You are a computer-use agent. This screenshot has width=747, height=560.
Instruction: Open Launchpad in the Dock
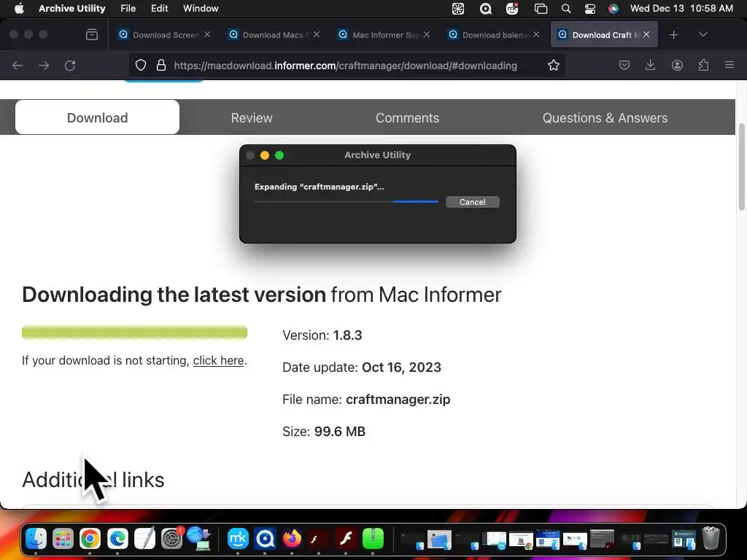[63, 539]
